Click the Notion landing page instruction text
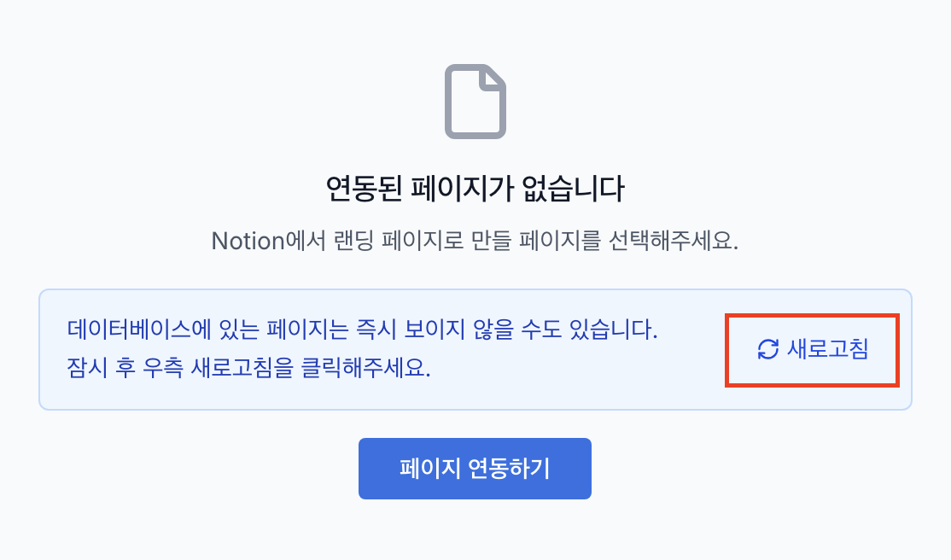This screenshot has height=560, width=951. [475, 241]
